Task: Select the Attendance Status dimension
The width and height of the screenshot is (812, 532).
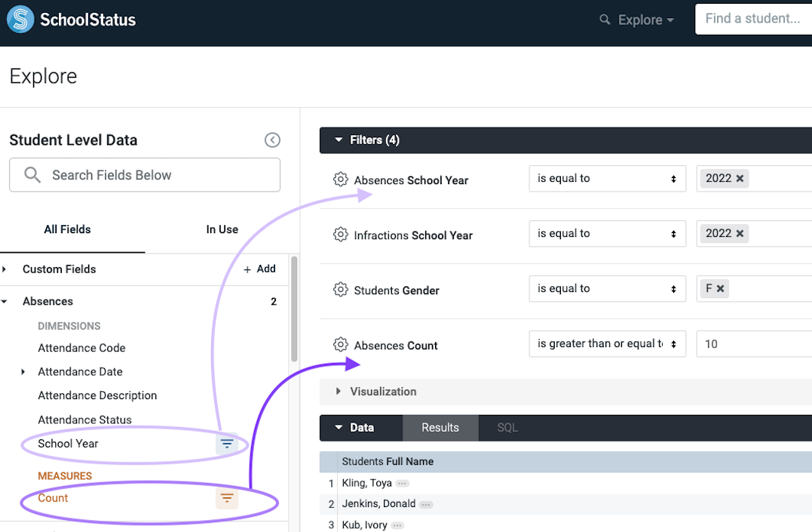Action: pyautogui.click(x=84, y=420)
